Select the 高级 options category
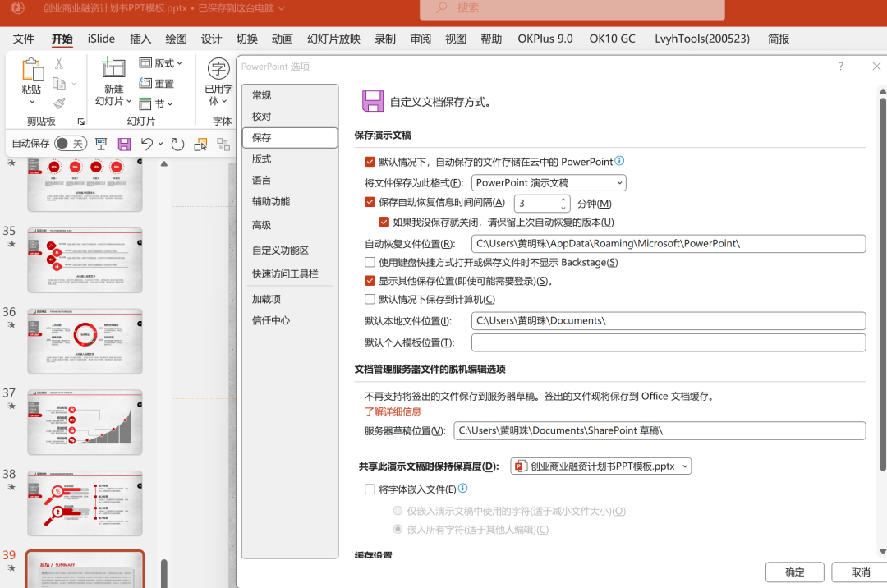 point(290,225)
